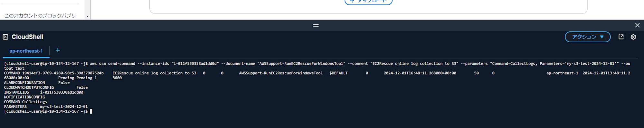The width and height of the screenshot is (644, 128).
Task: Click command ID 19414ef3-9769-4280-98c5-39d37987524b
Action: pyautogui.click(x=63, y=73)
